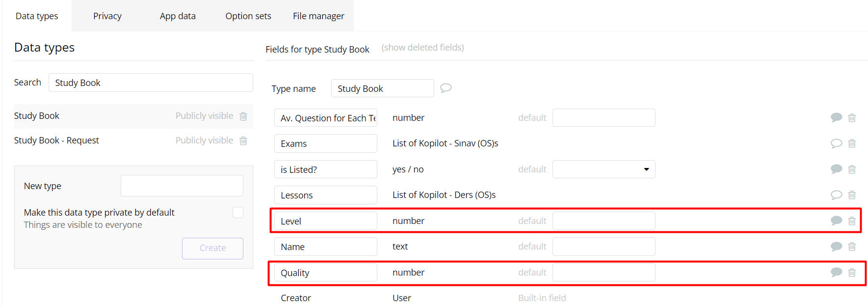
Task: Open comment bubble next to Type name
Action: pos(446,88)
